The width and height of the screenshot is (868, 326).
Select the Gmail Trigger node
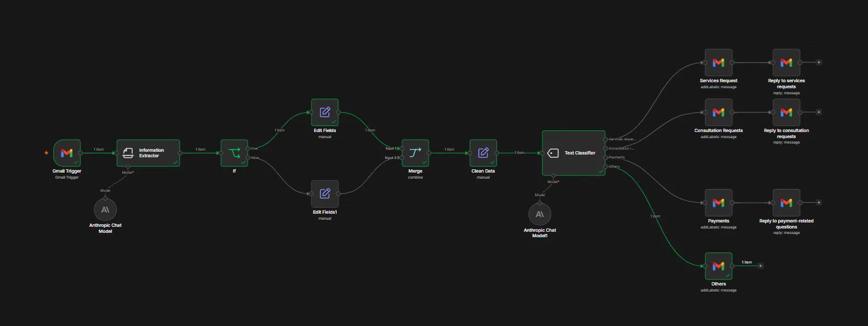coord(67,153)
